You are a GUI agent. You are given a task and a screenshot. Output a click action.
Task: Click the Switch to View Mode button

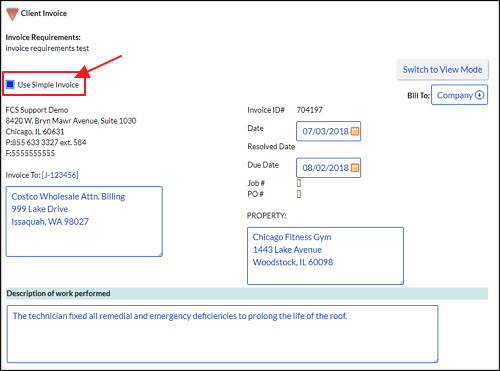(442, 70)
